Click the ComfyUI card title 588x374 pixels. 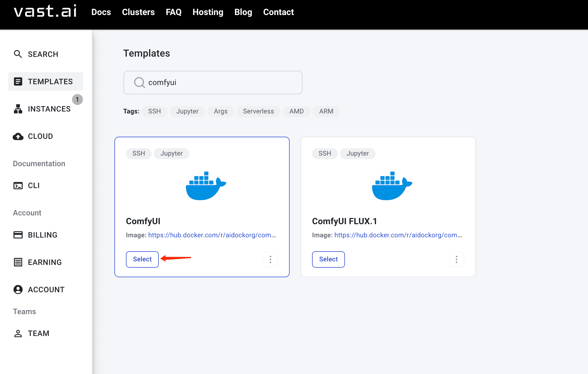[143, 221]
